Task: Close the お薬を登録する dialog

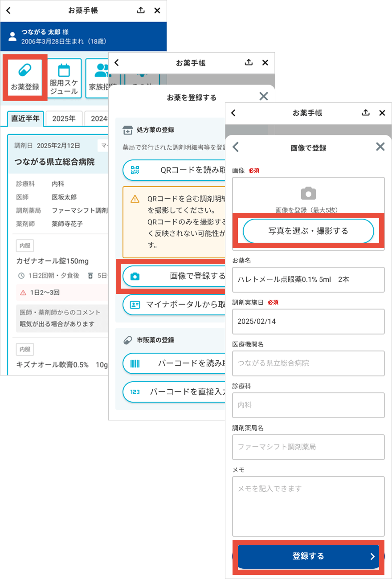Action: click(x=264, y=97)
